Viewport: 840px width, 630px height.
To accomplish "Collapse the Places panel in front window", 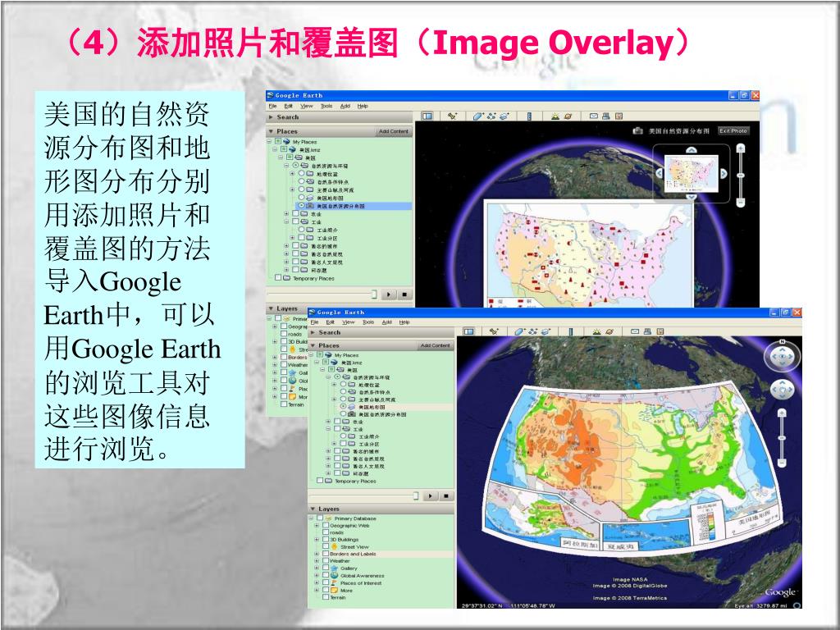I will point(313,345).
